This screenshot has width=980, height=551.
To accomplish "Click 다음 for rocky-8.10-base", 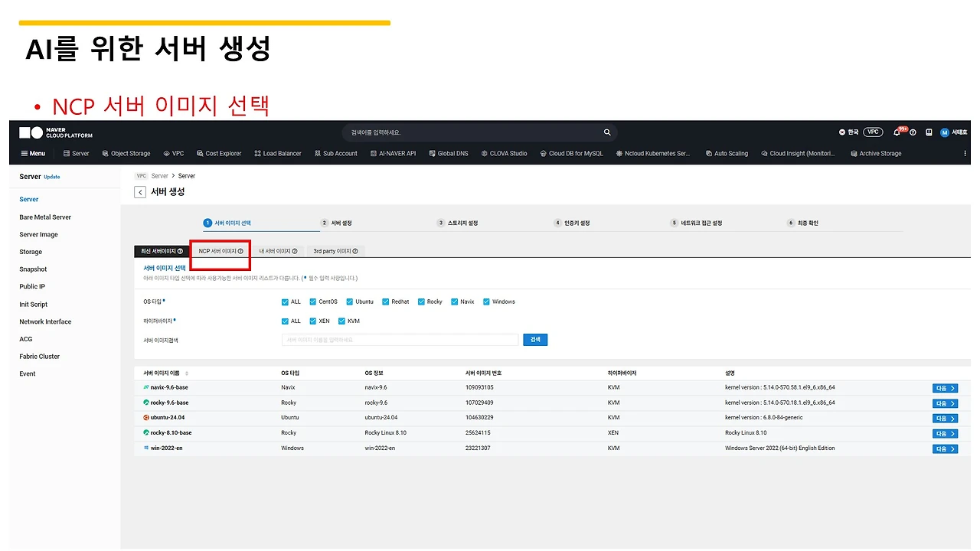I will (x=945, y=434).
